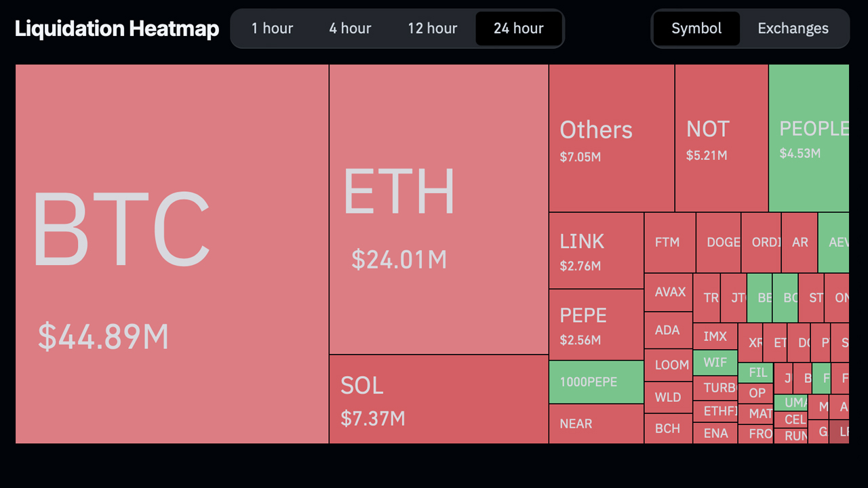Select the 4 hour timeframe
The width and height of the screenshot is (868, 488).
(x=350, y=28)
